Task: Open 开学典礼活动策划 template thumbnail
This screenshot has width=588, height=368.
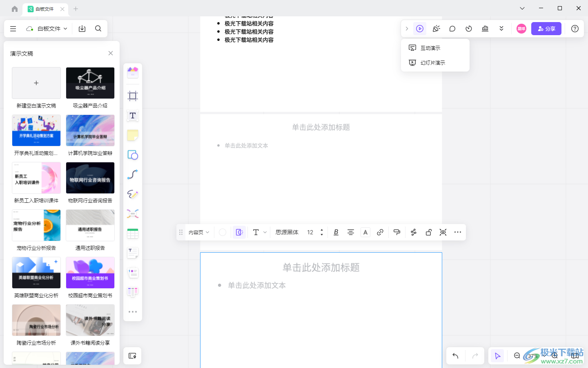Action: coord(36,130)
